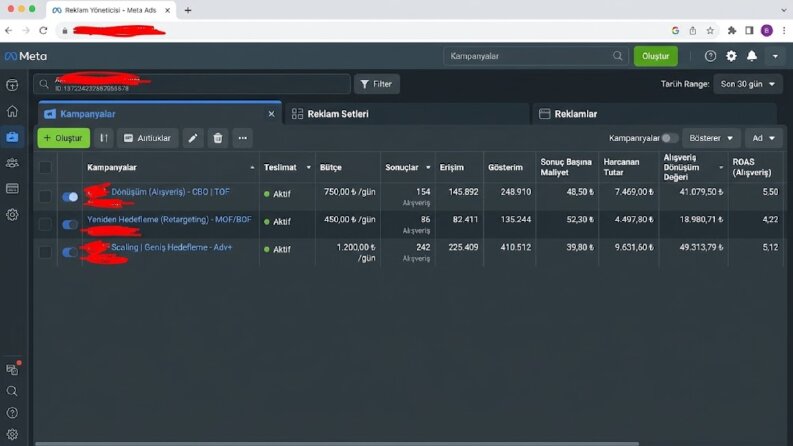Open the notifications chat icon with red dot
The height and width of the screenshot is (446, 793).
(x=13, y=369)
